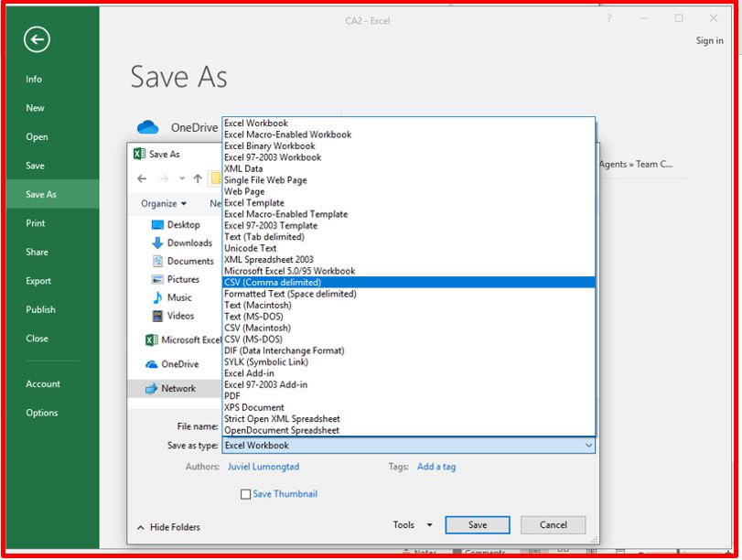
Task: Select Strict Open XML Spreadsheet file type
Action: coord(409,418)
